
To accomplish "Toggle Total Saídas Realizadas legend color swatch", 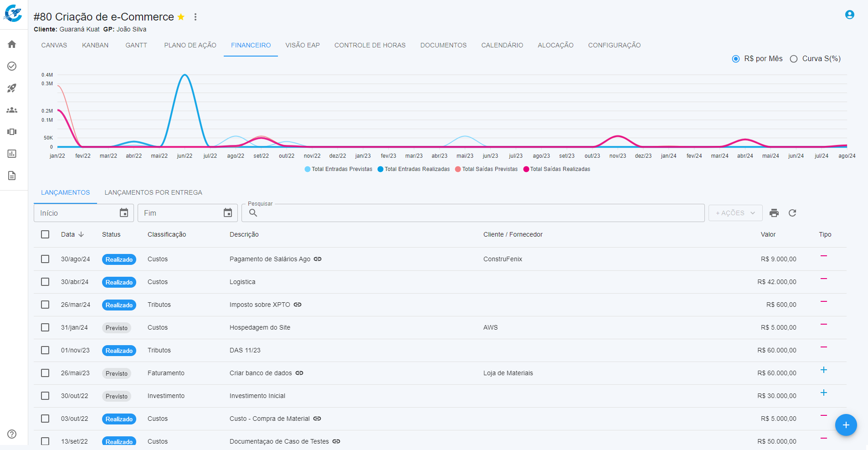I will [526, 169].
